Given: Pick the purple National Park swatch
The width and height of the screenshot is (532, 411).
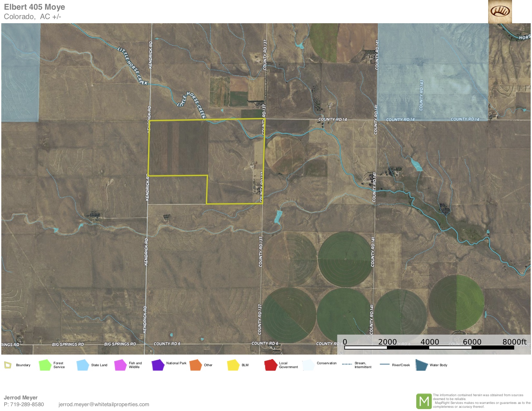Looking at the screenshot, I should 158,365.
